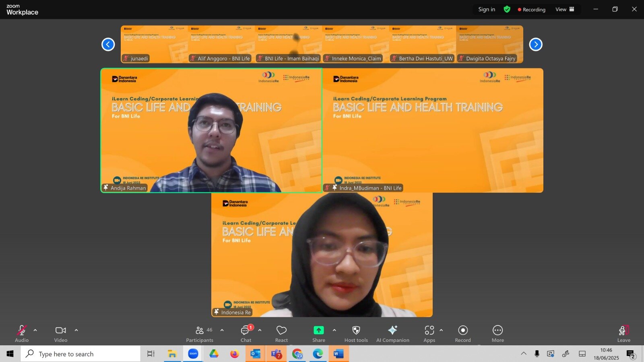
Task: Expand audio options arrow next to Audio
Action: 35,330
